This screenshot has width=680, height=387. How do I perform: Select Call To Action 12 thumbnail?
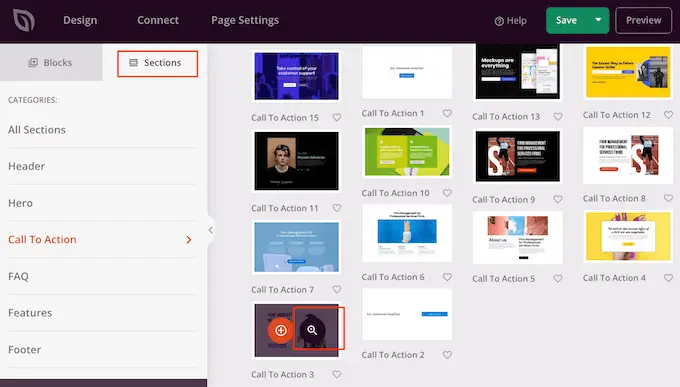(628, 72)
